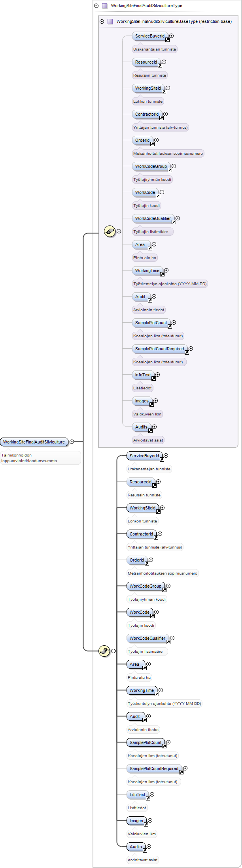242x868 pixels.
Task: Click the purple icon beside WorkingSiteFinalAuditSilvicultureBaseType
Action: pyautogui.click(x=110, y=22)
